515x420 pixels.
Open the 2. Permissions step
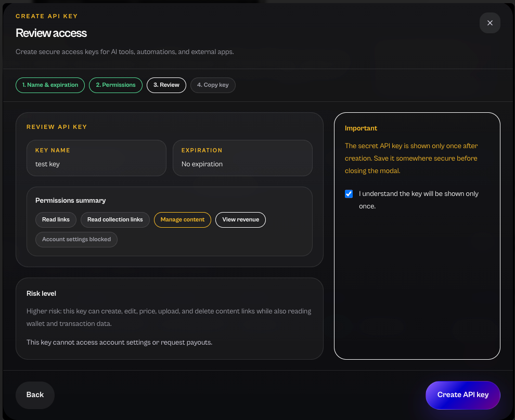coord(115,85)
